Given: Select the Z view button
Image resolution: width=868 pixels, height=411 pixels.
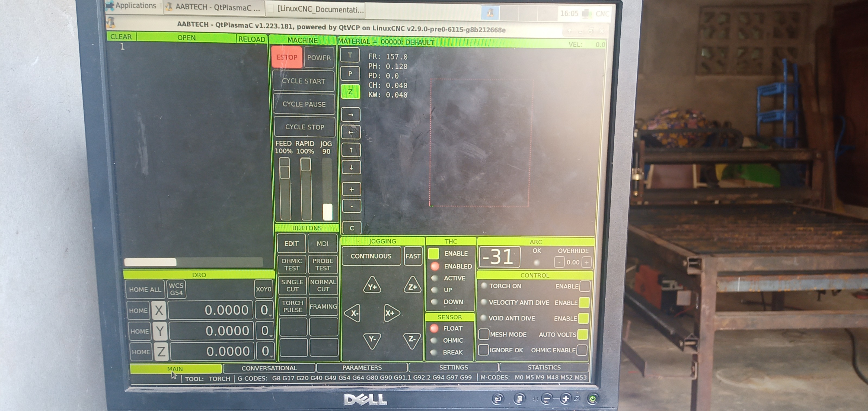Looking at the screenshot, I should pos(350,92).
